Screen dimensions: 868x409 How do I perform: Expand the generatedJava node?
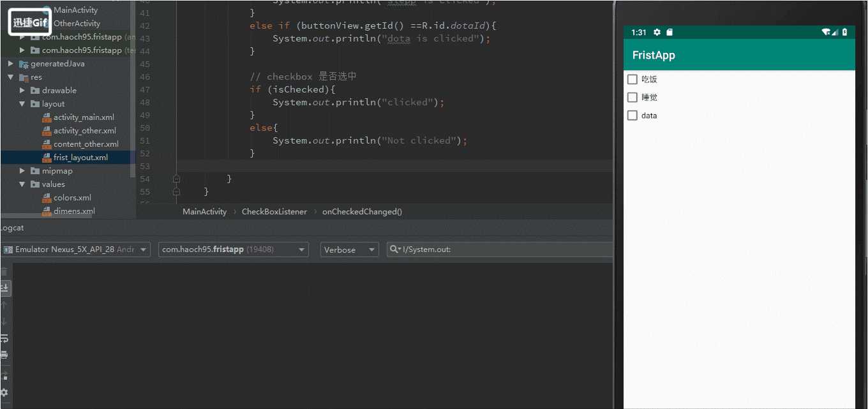(x=11, y=64)
